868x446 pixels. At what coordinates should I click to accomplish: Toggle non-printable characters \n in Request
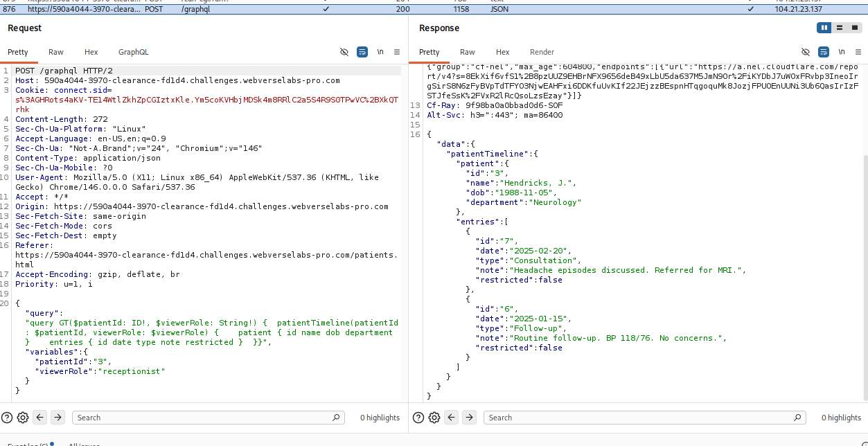point(380,52)
